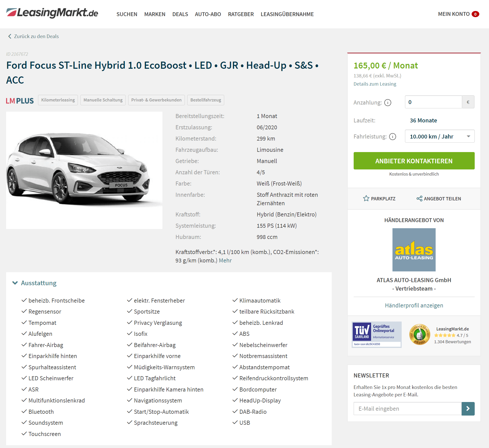Focus the Anzahlung amount input field
Screen dimensions: 489x448
(x=433, y=102)
